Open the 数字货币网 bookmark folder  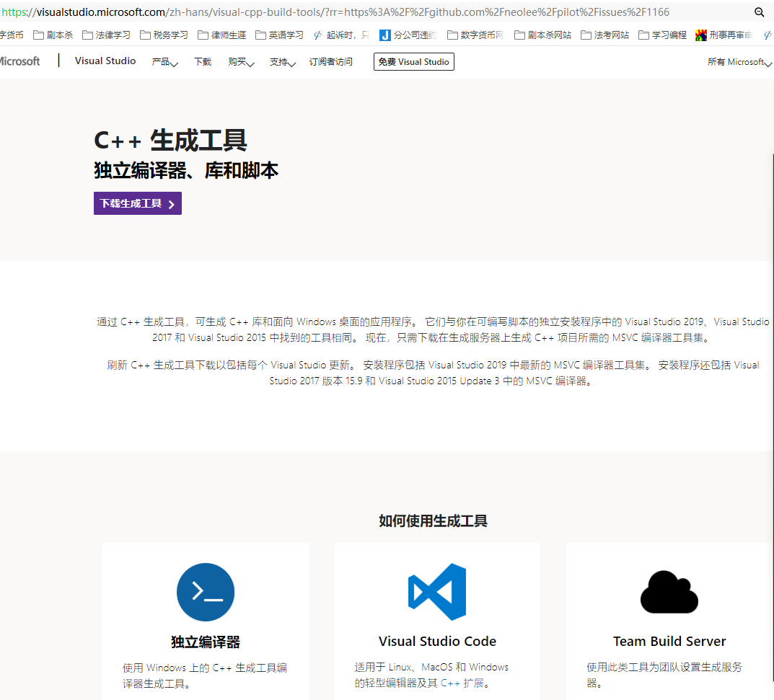[475, 35]
